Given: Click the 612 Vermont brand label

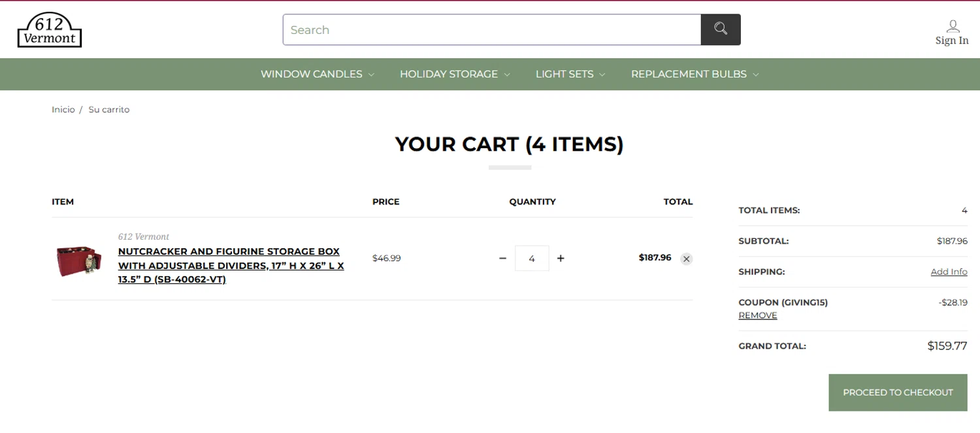Looking at the screenshot, I should 144,236.
